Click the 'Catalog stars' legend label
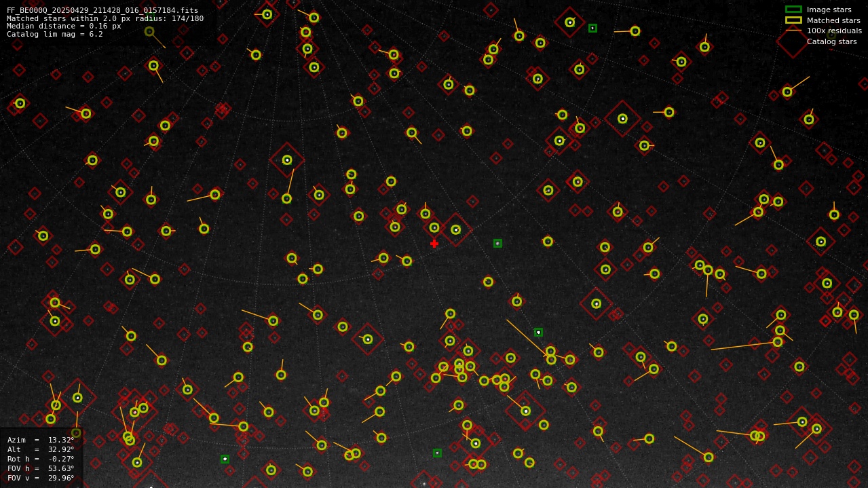The width and height of the screenshot is (868, 488). coord(831,41)
